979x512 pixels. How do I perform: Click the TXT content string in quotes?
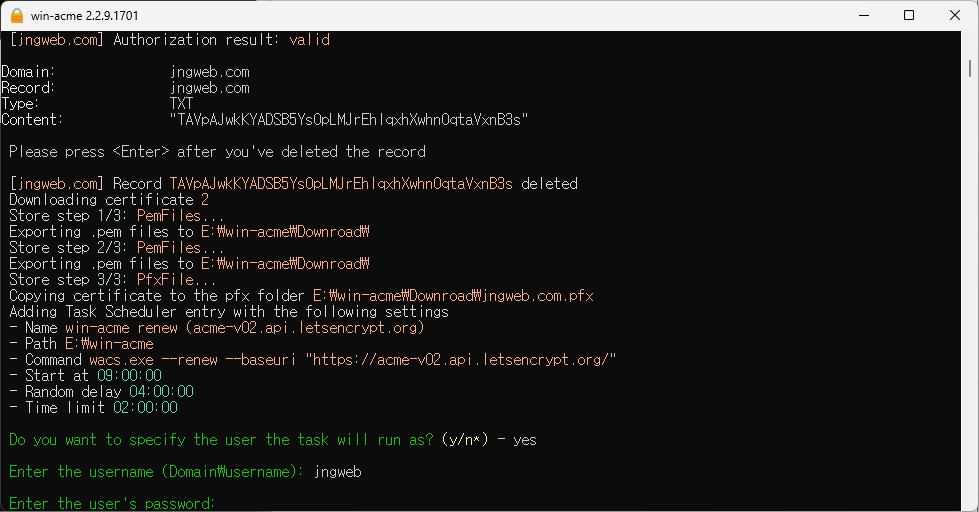click(349, 120)
